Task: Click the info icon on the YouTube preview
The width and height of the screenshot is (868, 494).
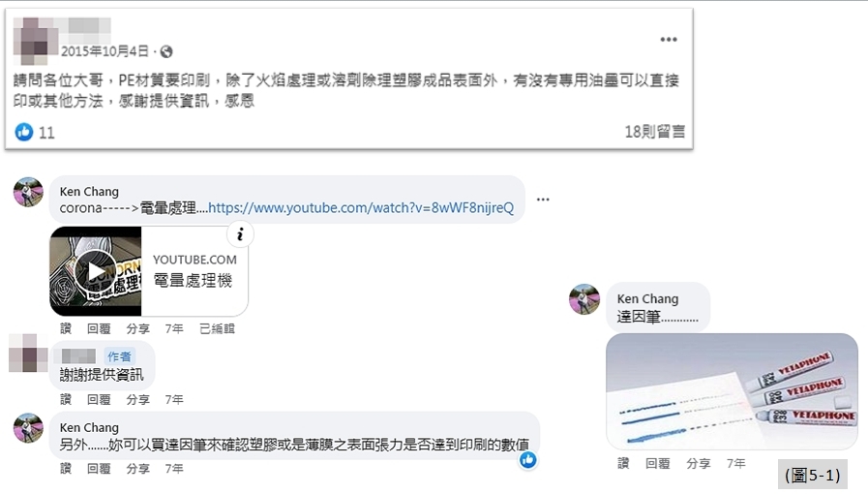Action: click(x=240, y=234)
